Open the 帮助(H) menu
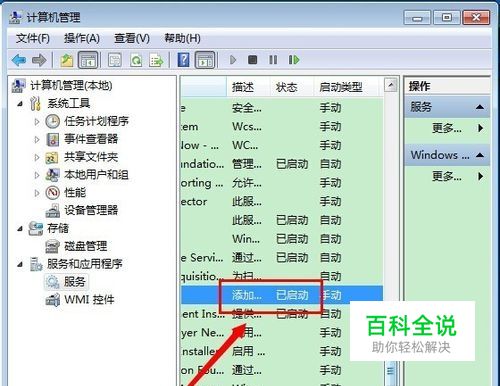 click(x=182, y=39)
